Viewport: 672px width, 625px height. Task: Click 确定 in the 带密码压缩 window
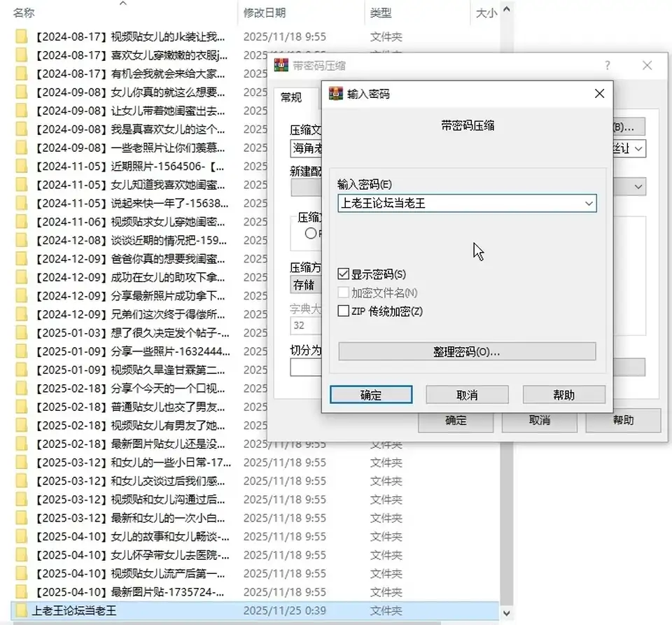[x=456, y=421]
